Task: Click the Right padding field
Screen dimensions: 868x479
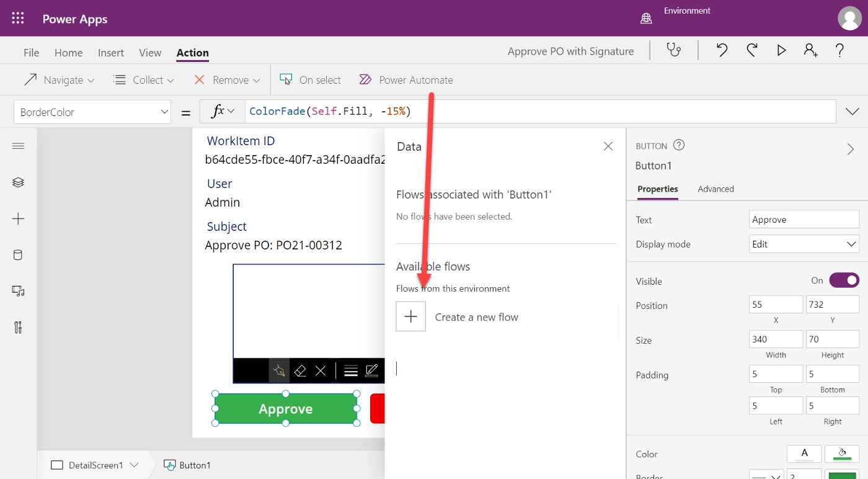Action: [x=833, y=406]
